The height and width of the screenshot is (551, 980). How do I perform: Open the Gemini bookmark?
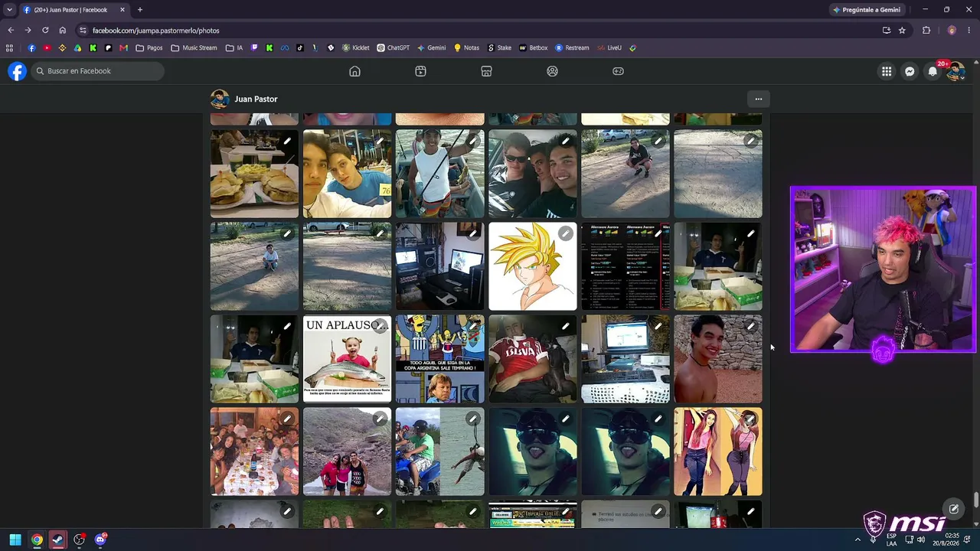(432, 47)
